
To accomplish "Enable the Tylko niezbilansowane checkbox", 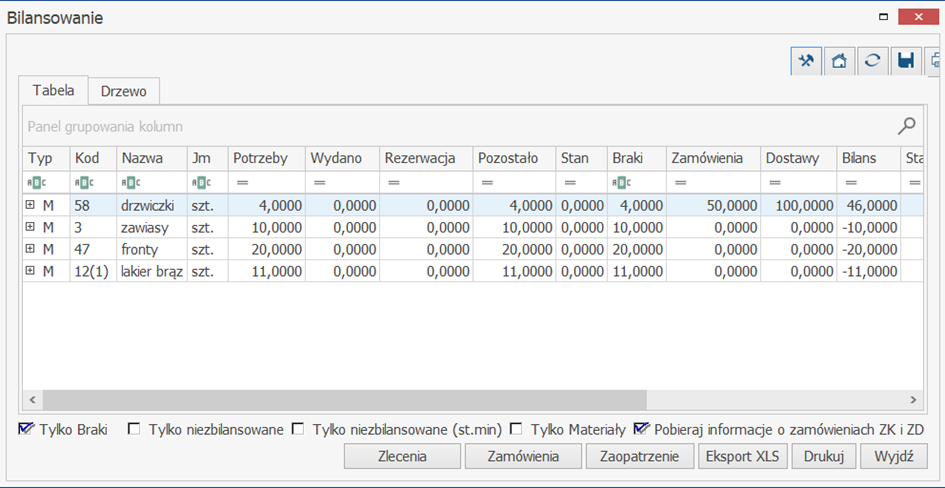I will (134, 430).
